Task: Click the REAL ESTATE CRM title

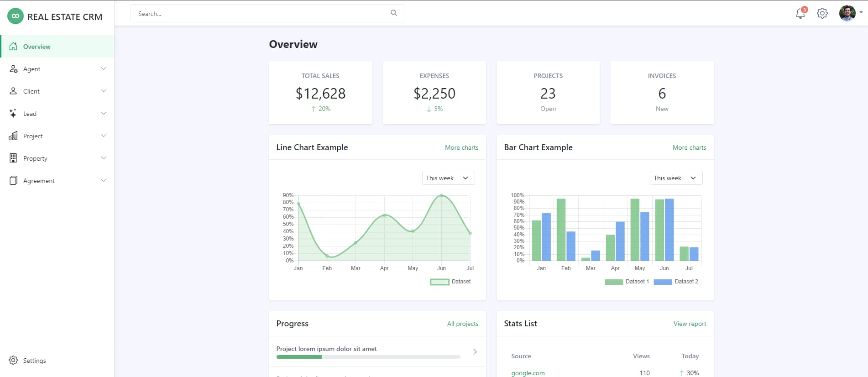Action: point(65,17)
